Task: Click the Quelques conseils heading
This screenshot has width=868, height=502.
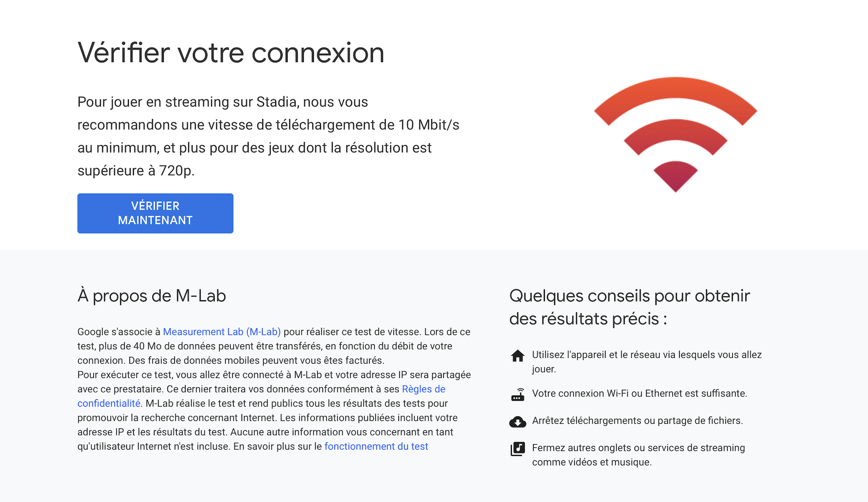Action: (x=629, y=307)
